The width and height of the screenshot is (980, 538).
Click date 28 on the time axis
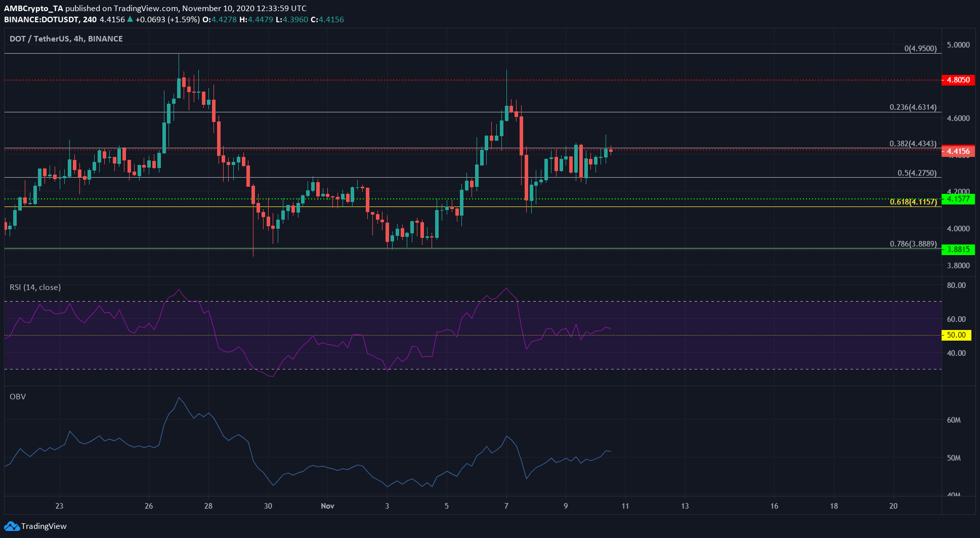[208, 506]
